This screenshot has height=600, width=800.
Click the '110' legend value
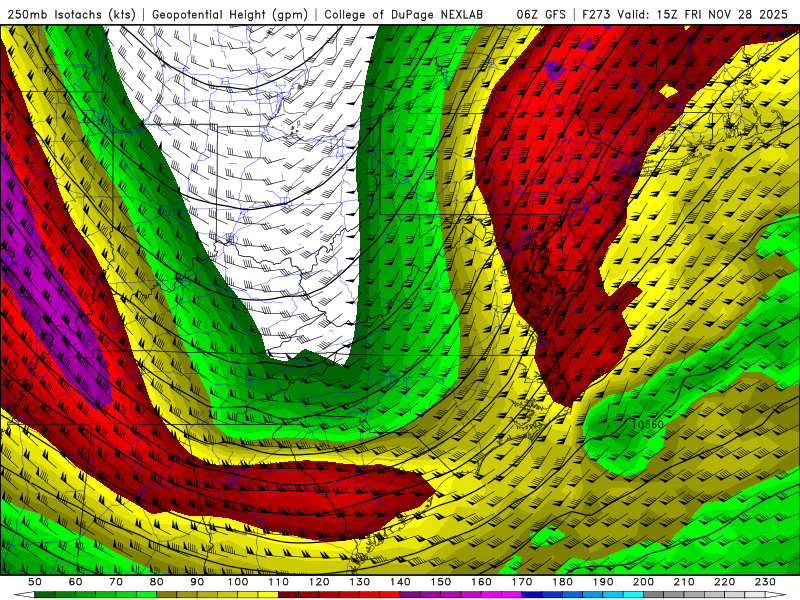coord(278,582)
